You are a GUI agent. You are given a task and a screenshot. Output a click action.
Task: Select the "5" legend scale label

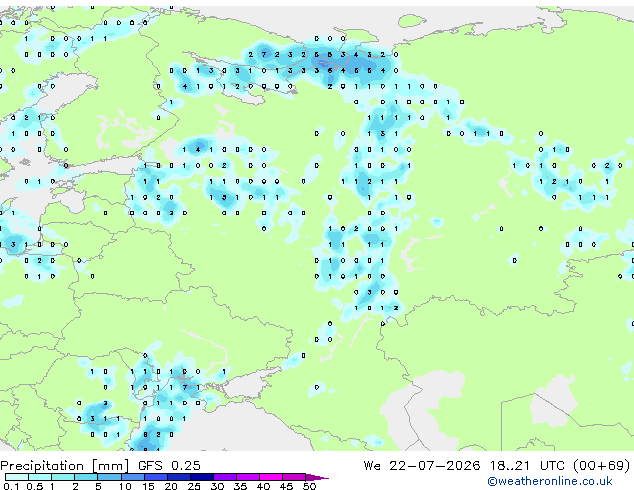point(98,486)
